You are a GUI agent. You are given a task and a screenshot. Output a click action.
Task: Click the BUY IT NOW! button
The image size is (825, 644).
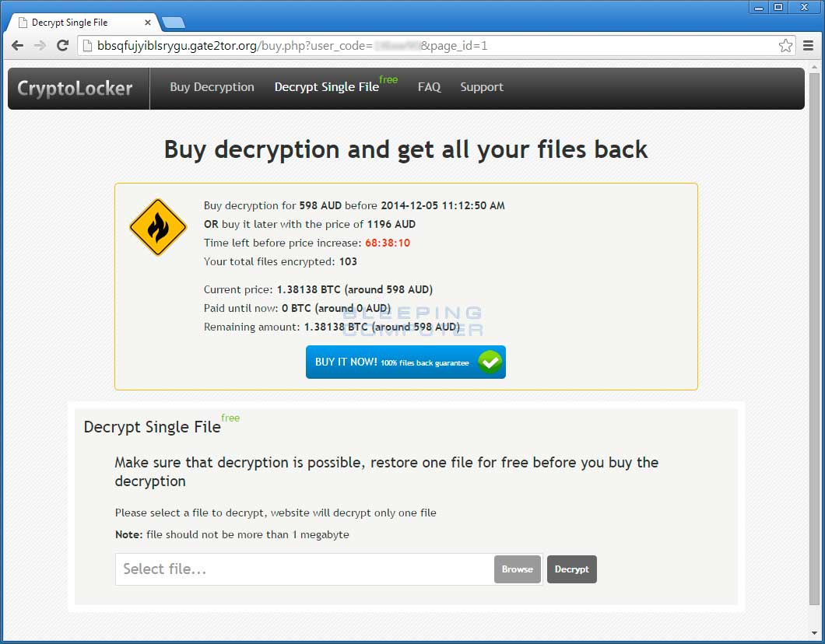(x=405, y=362)
